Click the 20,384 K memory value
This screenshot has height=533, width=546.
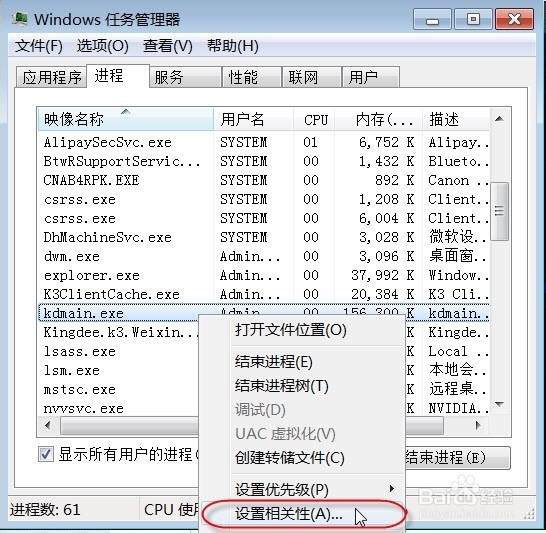click(382, 294)
